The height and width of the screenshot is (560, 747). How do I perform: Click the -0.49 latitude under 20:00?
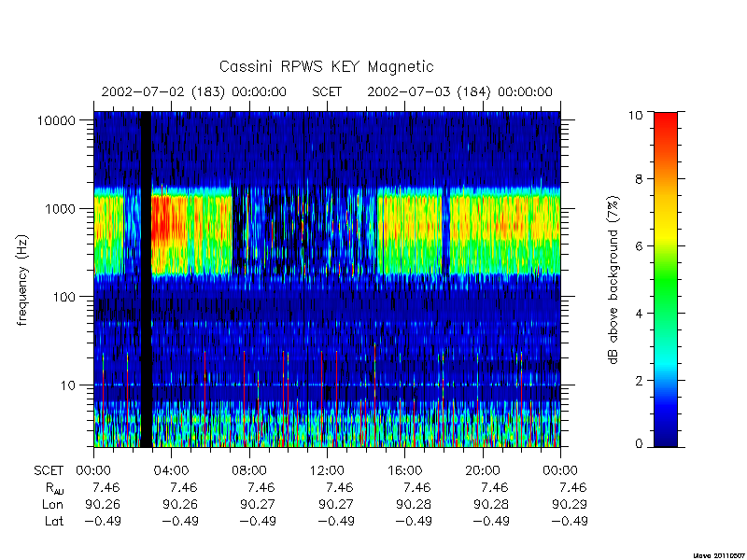(492, 521)
